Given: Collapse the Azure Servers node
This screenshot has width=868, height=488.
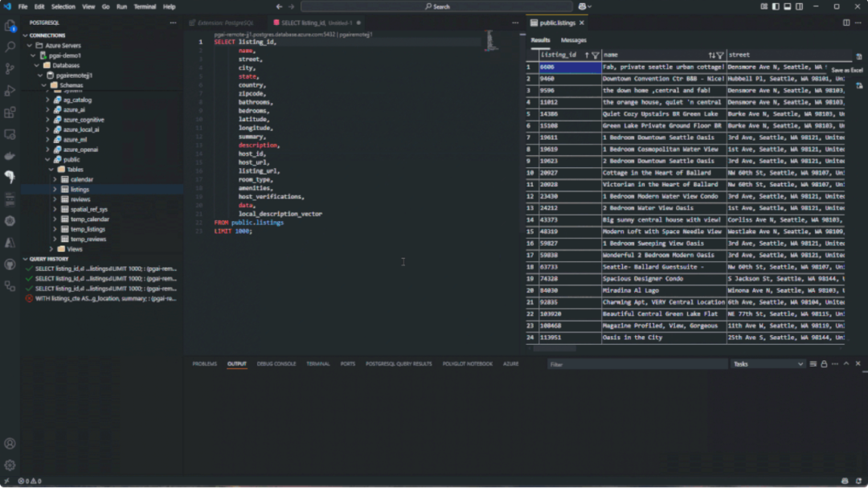Looking at the screenshot, I should click(x=30, y=45).
